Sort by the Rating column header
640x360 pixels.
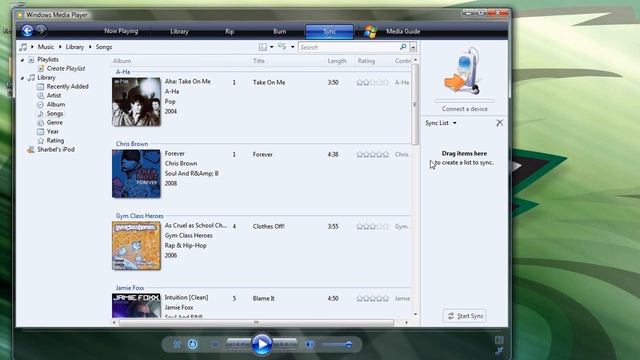(366, 61)
